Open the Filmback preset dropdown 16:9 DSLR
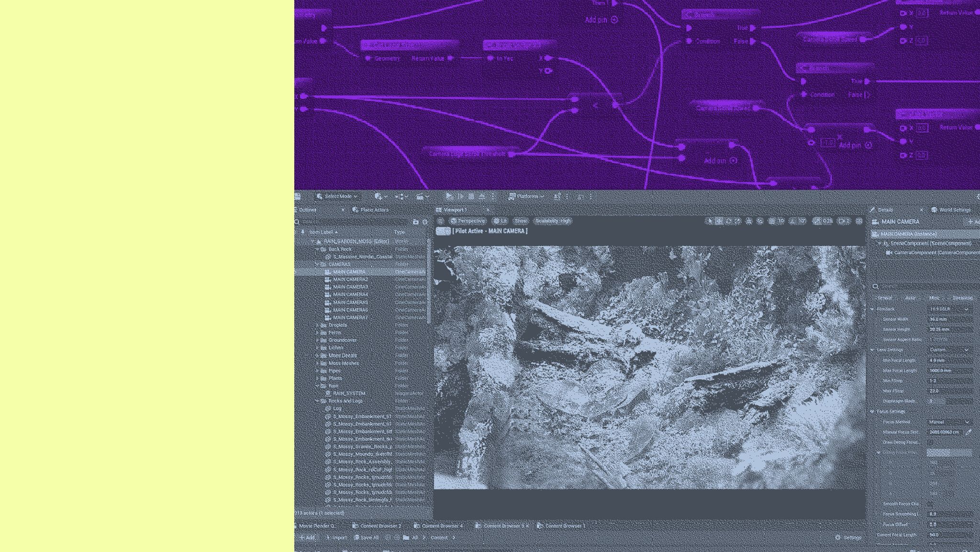The image size is (980, 552). click(949, 309)
